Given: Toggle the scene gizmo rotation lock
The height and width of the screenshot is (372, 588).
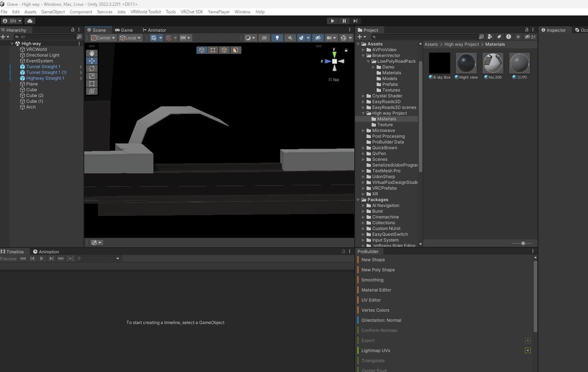Looking at the screenshot, I should [x=346, y=50].
